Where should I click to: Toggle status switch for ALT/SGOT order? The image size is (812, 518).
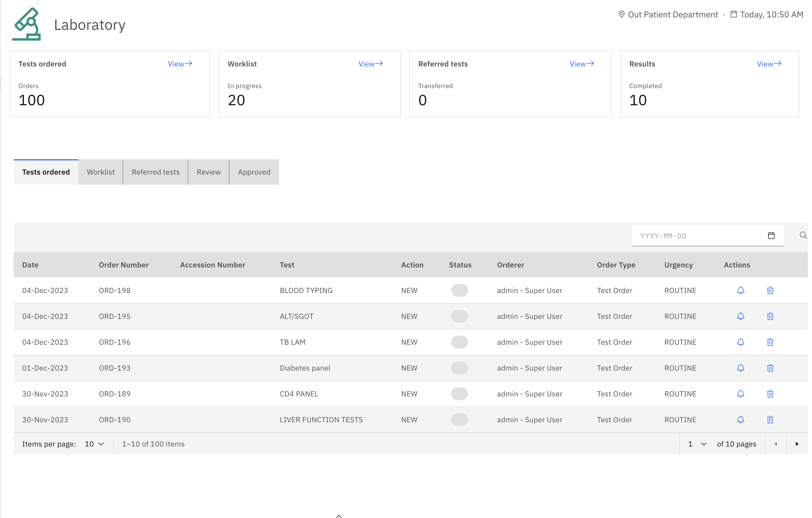pyautogui.click(x=459, y=316)
